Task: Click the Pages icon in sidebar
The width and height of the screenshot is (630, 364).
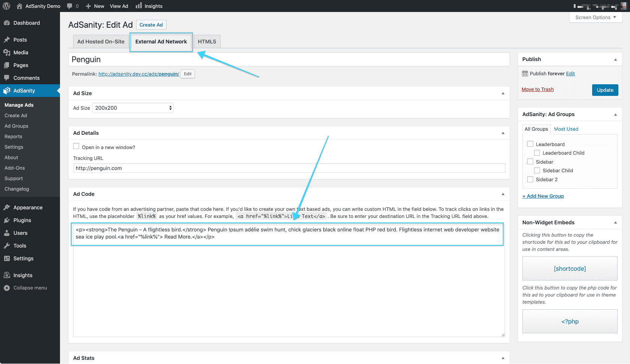Action: (x=7, y=65)
